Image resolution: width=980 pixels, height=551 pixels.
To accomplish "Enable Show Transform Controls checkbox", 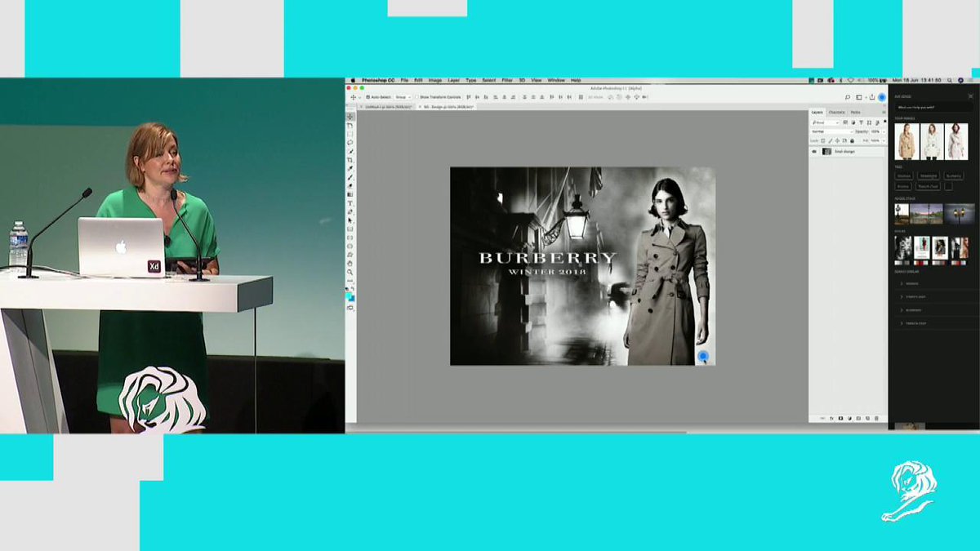I will [x=416, y=97].
